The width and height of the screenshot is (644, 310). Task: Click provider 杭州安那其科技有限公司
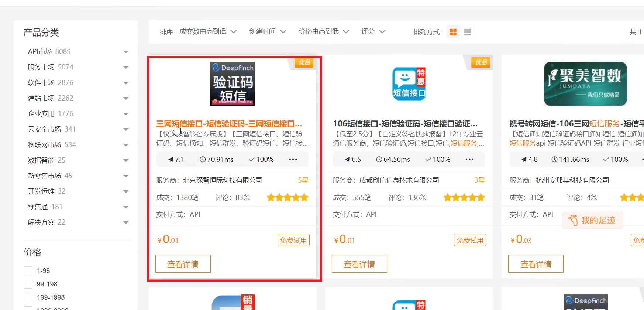[x=572, y=180]
